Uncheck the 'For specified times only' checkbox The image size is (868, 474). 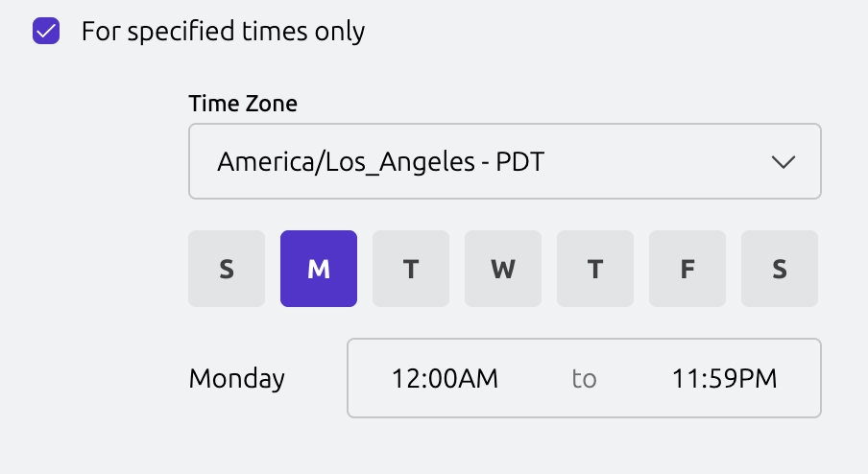pos(46,32)
